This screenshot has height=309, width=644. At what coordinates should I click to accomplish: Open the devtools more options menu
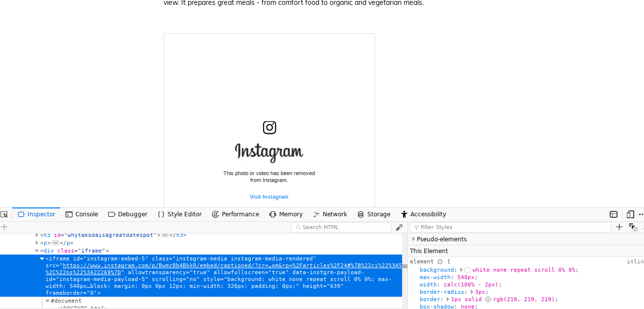click(x=641, y=214)
